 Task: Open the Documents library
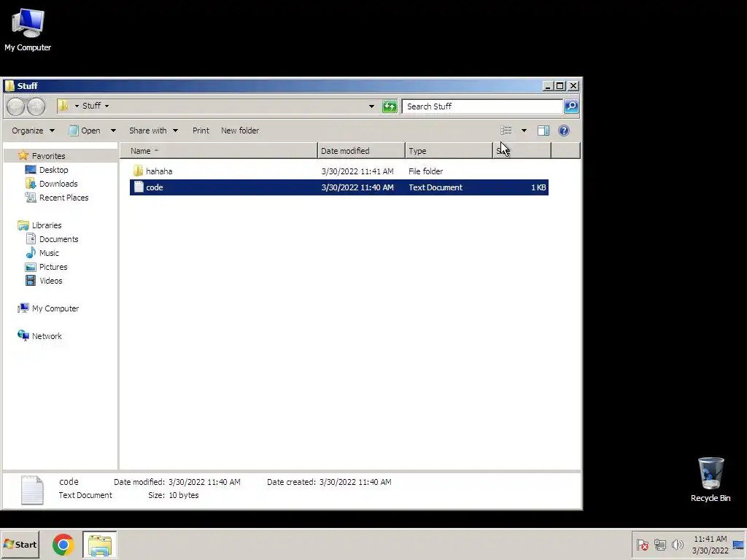(x=58, y=238)
